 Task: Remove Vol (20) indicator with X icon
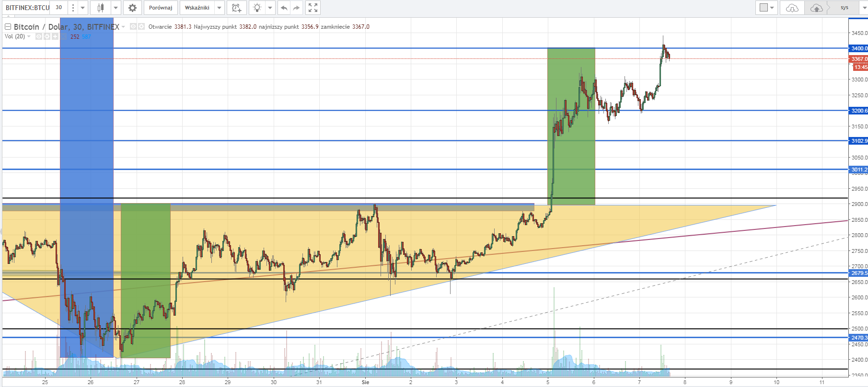tap(63, 36)
